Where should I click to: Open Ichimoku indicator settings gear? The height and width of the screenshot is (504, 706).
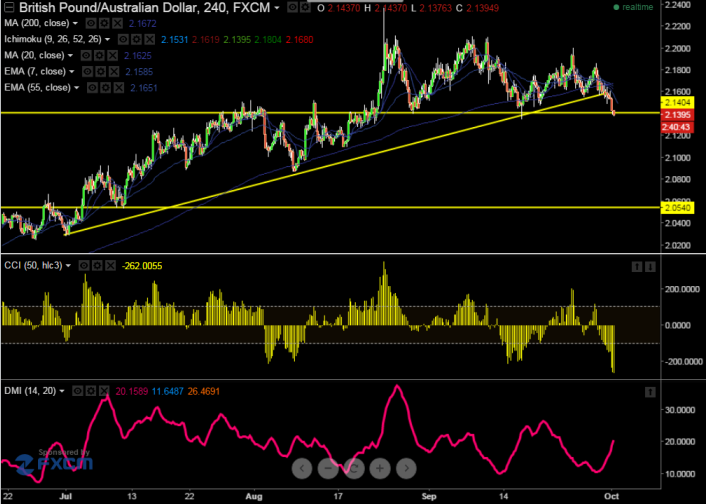[136, 40]
